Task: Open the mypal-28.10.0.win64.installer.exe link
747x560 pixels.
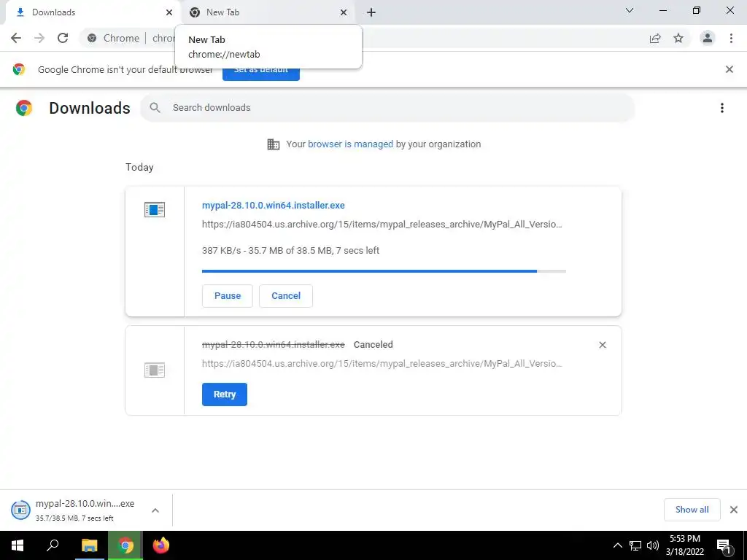Action: point(273,205)
